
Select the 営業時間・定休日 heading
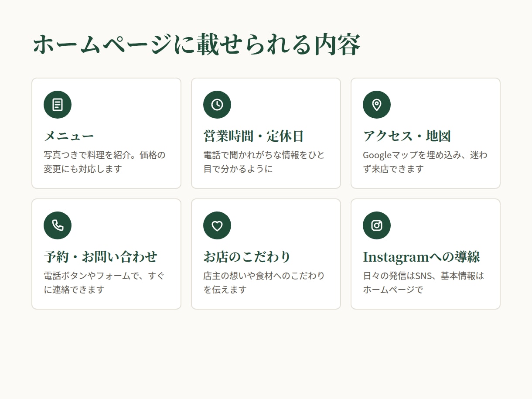[x=253, y=136]
